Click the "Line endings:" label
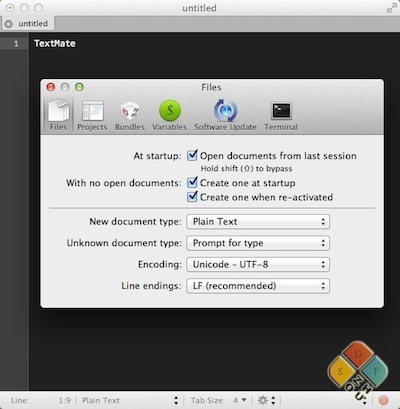Screen dimensions: 400x409 tap(151, 286)
